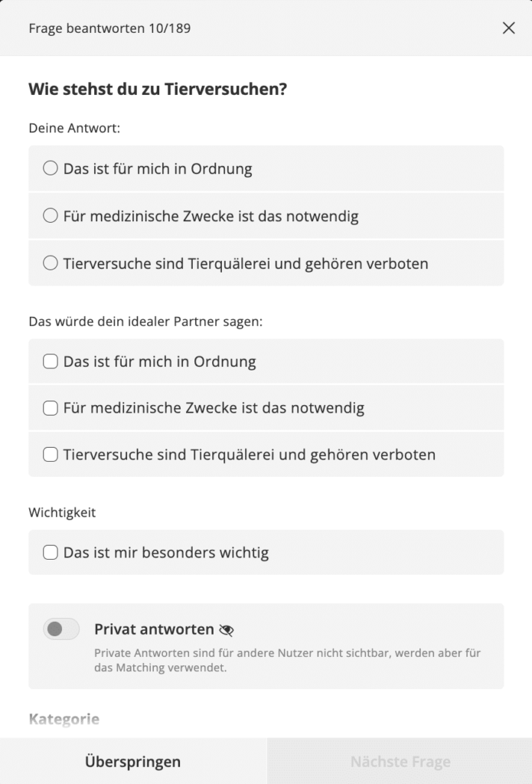Click the question heading 'Wie stehst du zu Tierversuchen?'

tap(158, 89)
